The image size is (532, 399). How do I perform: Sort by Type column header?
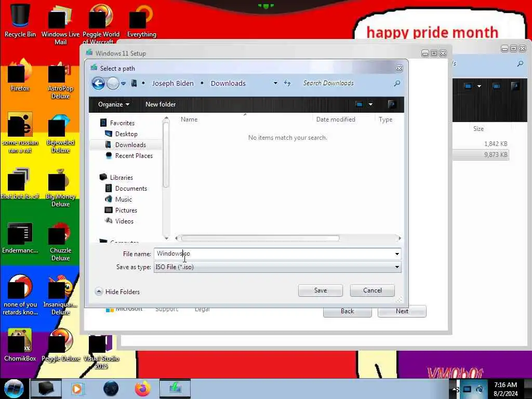click(385, 119)
